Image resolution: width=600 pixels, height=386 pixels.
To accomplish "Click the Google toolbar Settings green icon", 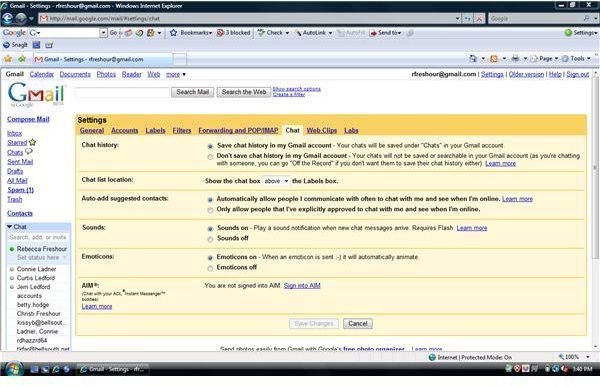I will [569, 33].
